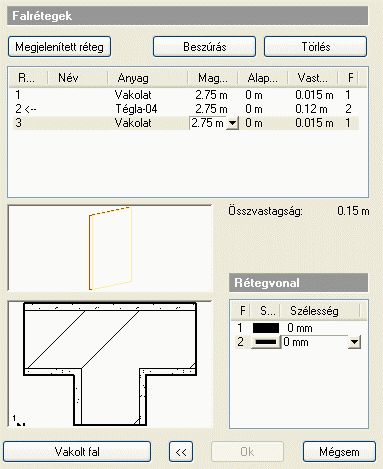
Task: Click the 0.015 m thickness in row 3
Action: 314,123
